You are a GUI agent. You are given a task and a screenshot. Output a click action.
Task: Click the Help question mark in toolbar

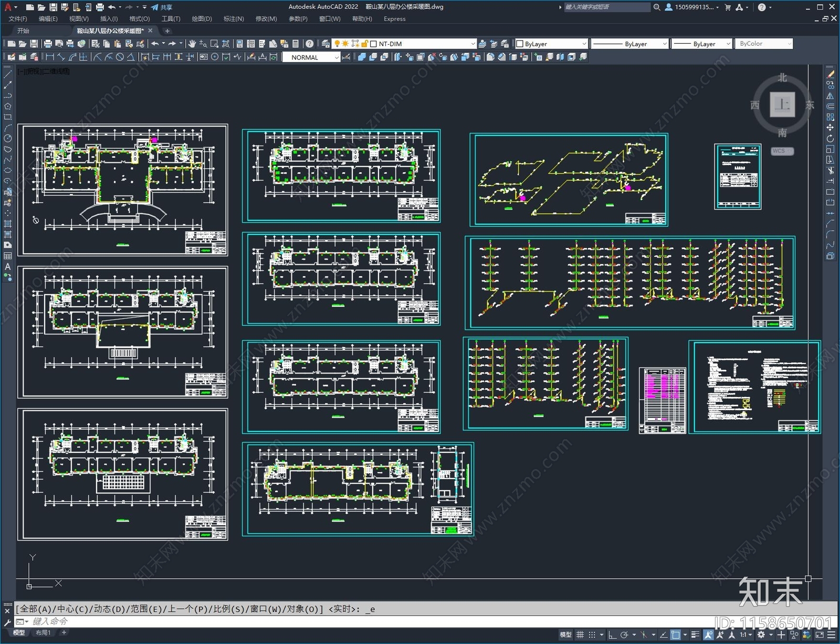[x=310, y=44]
